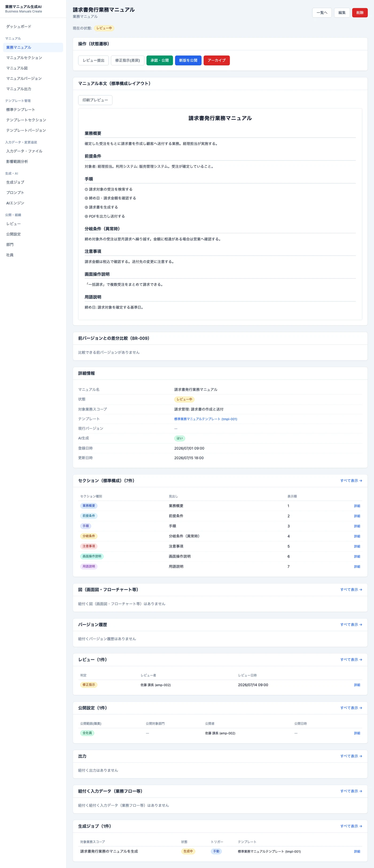Click すべて表示 in 紐付く入力データ panel

coord(351,791)
